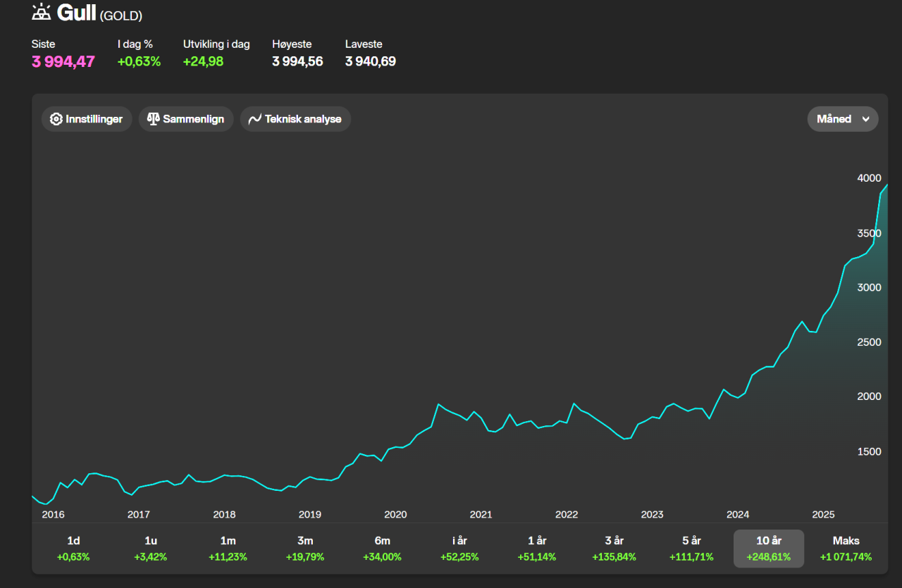Viewport: 902px width, 588px height.
Task: Open the Teknisk analyse button
Action: click(295, 119)
